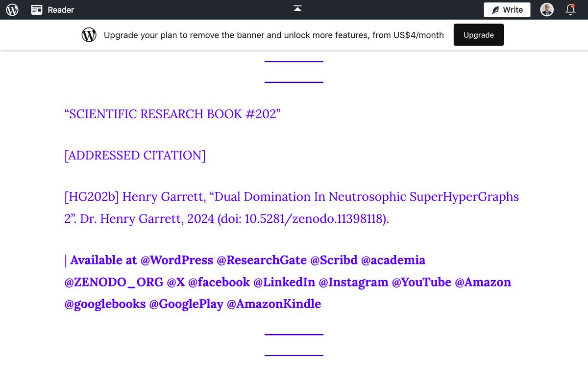
Task: Click the @Scribd mention
Action: coord(334,260)
